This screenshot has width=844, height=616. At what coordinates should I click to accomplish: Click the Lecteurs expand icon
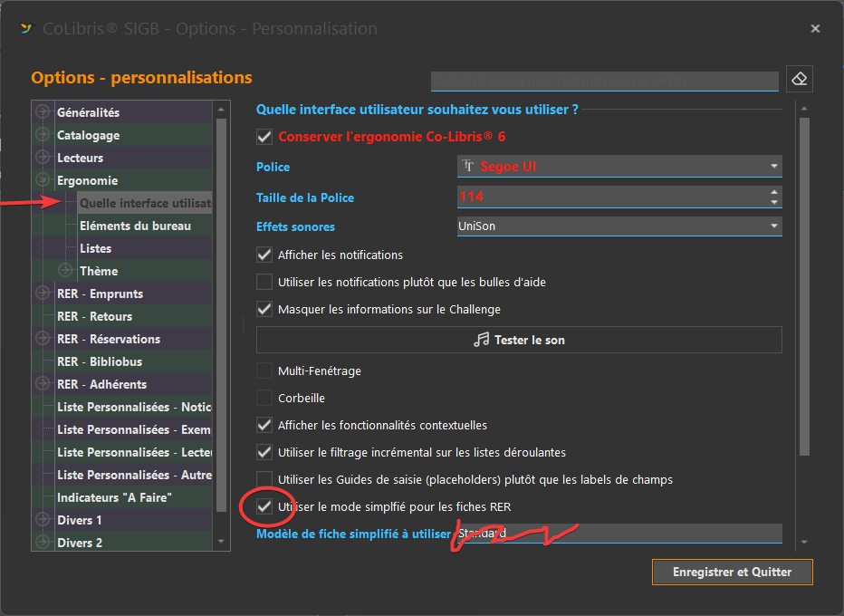tap(42, 158)
